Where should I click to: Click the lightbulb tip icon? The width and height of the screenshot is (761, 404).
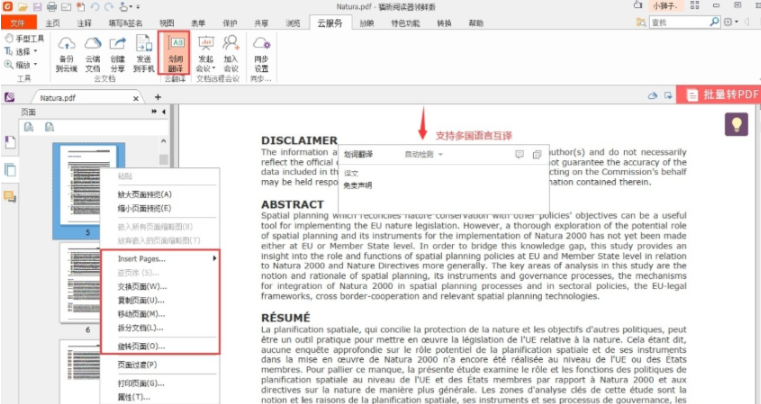[736, 125]
